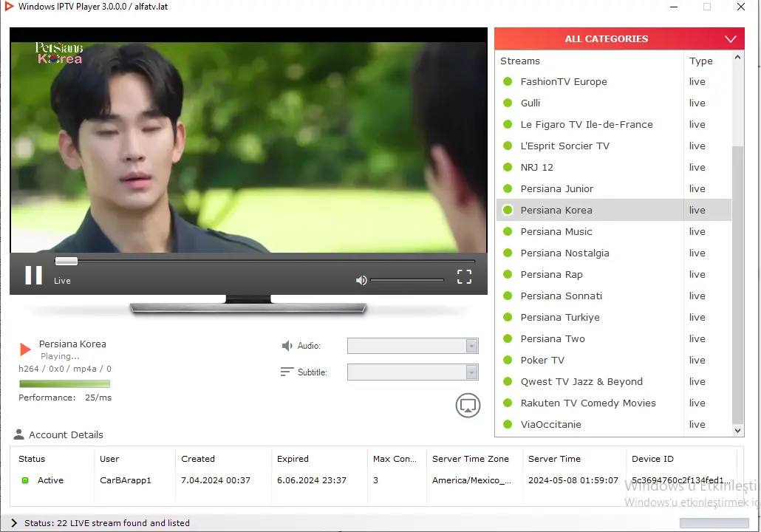Click the Device ID column header
761x532 pixels.
652,459
